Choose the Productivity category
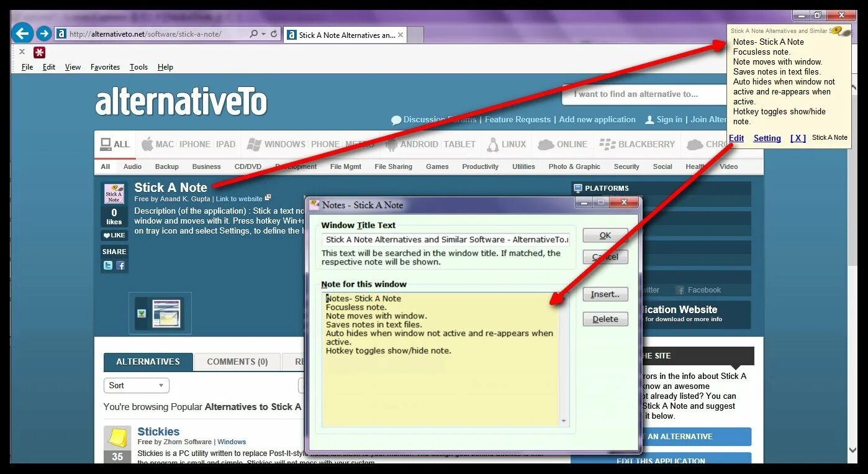This screenshot has height=474, width=868. coord(480,166)
